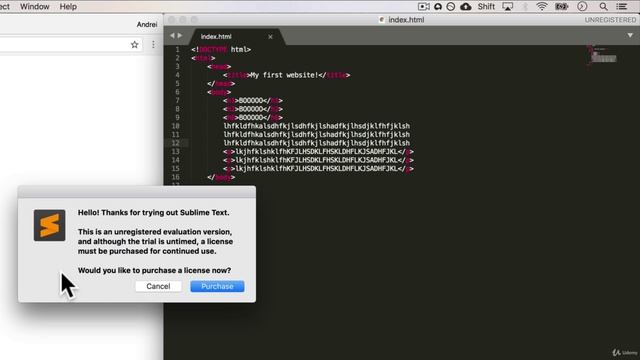Viewport: 640px width, 360px height.
Task: Click the Purchase button in the dialog
Action: [217, 286]
